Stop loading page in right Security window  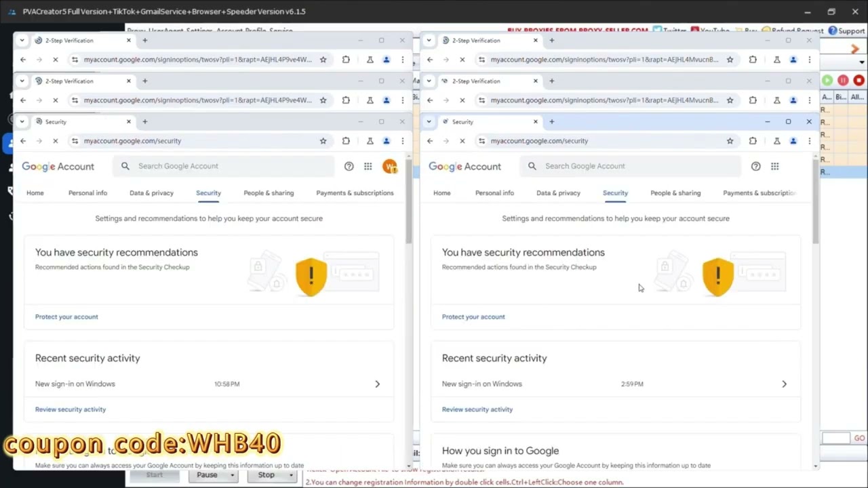tap(462, 141)
